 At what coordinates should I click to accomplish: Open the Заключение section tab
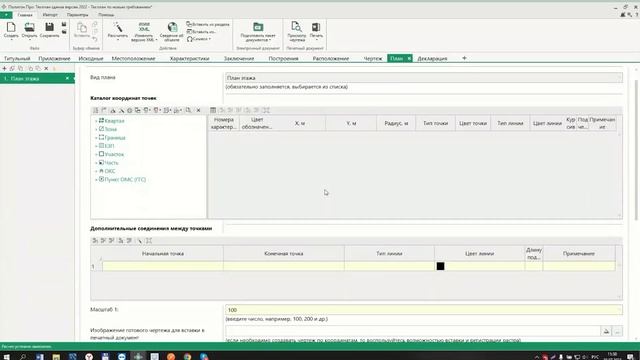click(x=239, y=59)
